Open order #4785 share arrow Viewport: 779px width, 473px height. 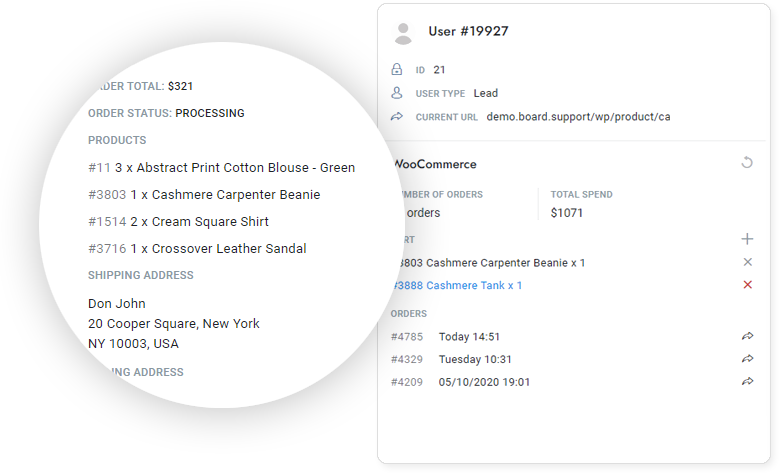click(x=747, y=336)
